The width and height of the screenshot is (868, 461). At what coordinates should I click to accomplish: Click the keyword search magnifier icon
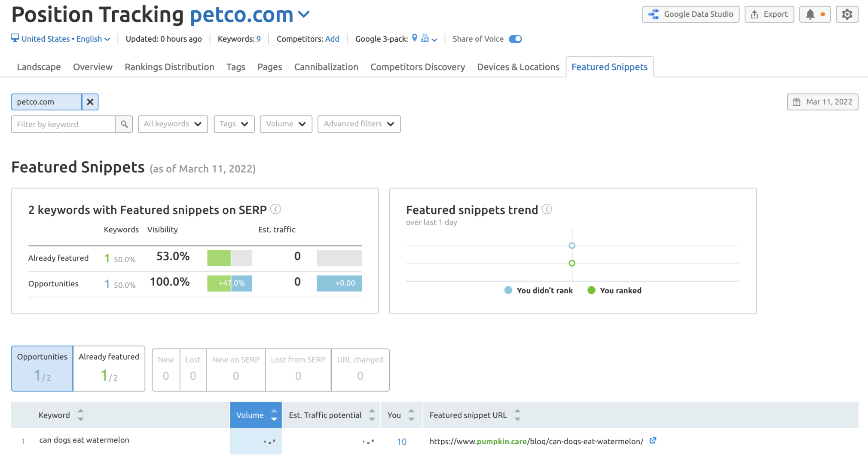tap(124, 124)
